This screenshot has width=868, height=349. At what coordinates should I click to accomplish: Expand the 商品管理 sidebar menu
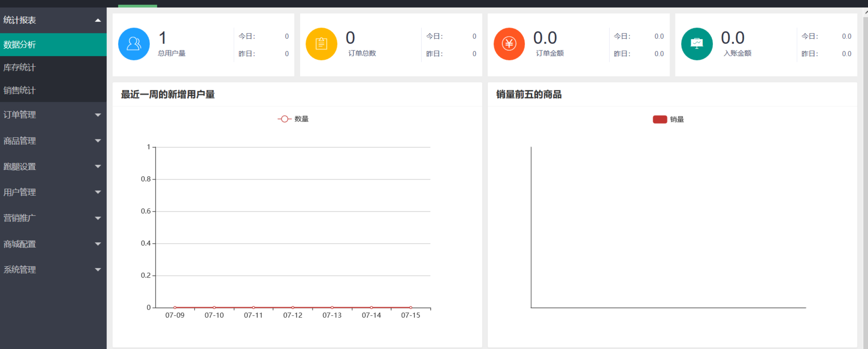53,141
